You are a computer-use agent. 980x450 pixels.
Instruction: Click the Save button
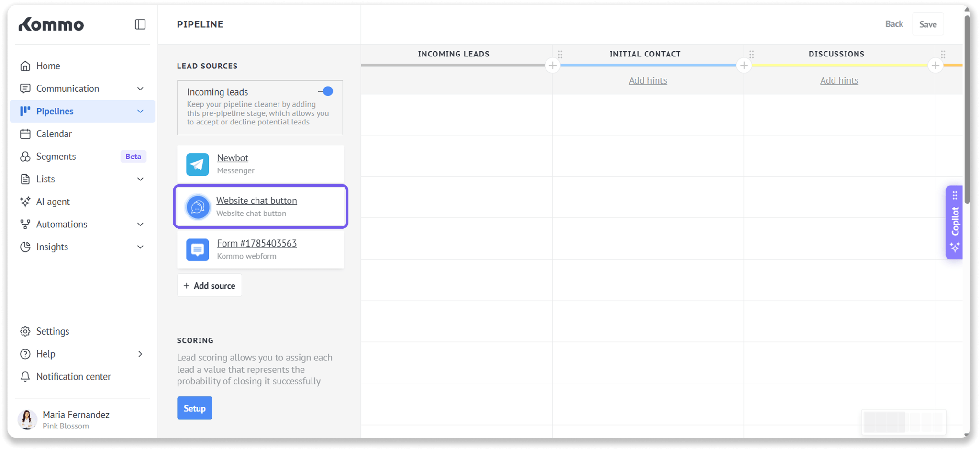[928, 24]
